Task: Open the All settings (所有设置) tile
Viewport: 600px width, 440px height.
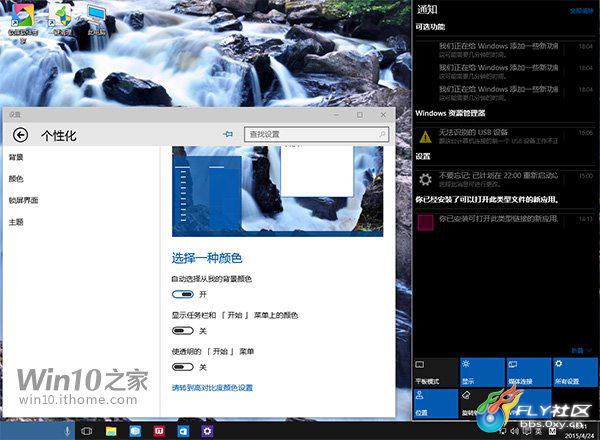Action: point(574,371)
